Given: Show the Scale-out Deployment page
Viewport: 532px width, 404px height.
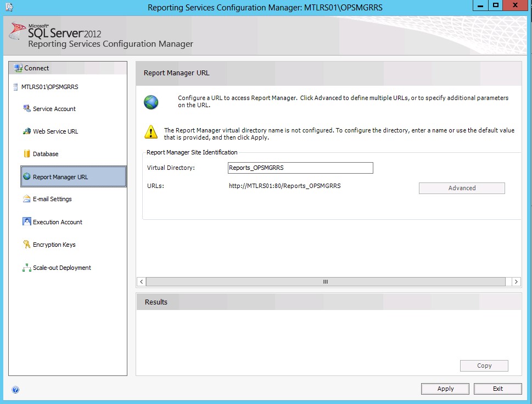Looking at the screenshot, I should pyautogui.click(x=62, y=268).
